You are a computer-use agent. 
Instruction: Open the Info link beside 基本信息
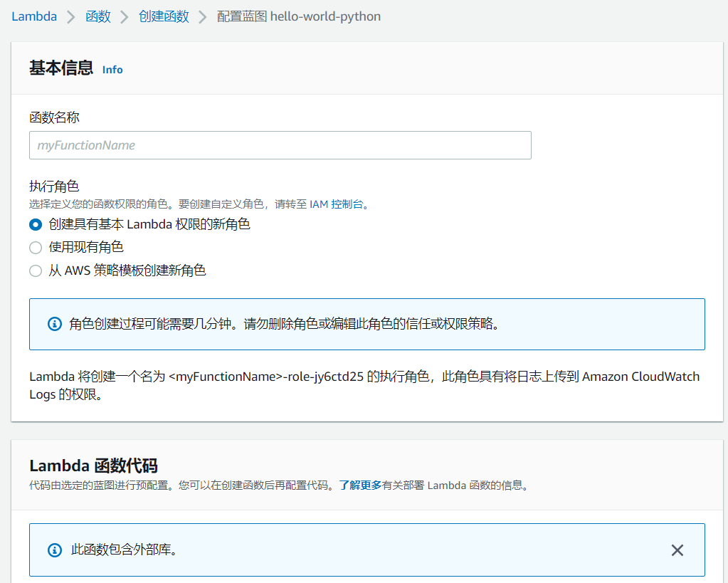pyautogui.click(x=112, y=70)
